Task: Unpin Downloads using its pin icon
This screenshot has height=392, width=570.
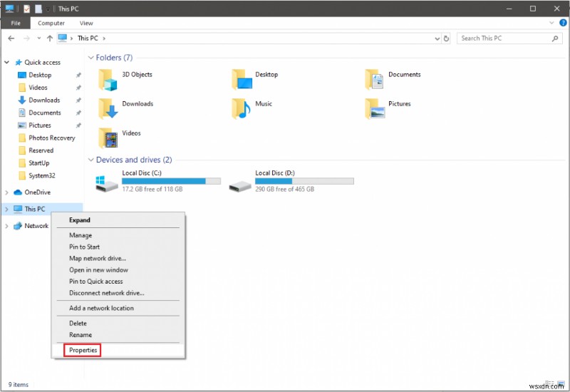Action: pyautogui.click(x=78, y=100)
